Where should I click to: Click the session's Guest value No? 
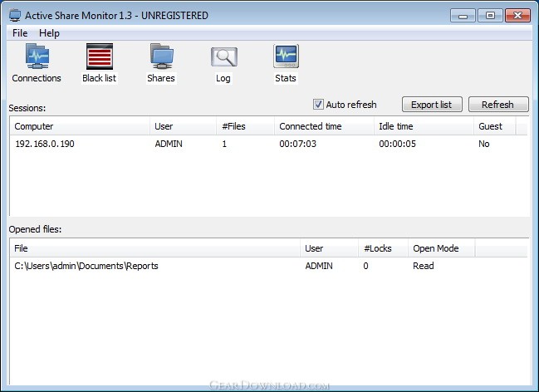tap(484, 144)
